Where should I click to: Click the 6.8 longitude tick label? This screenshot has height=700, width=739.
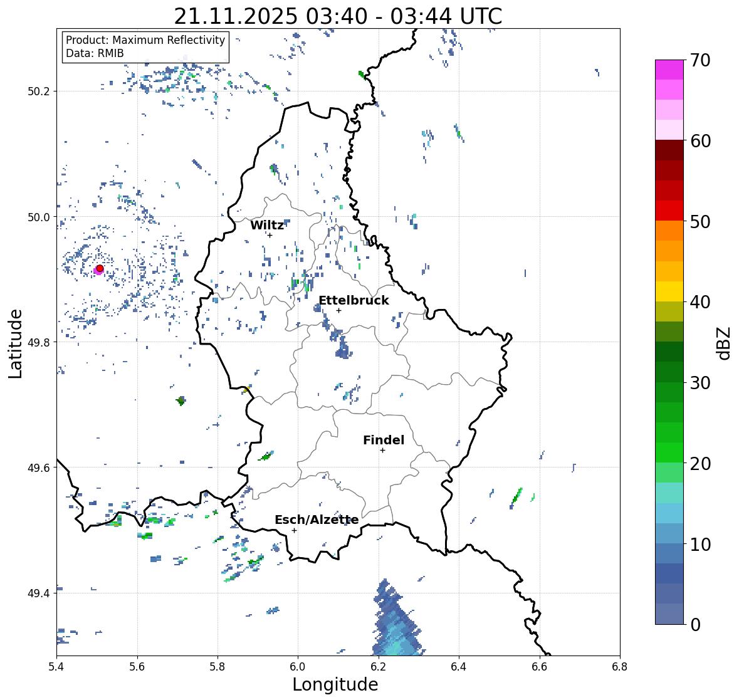(620, 667)
